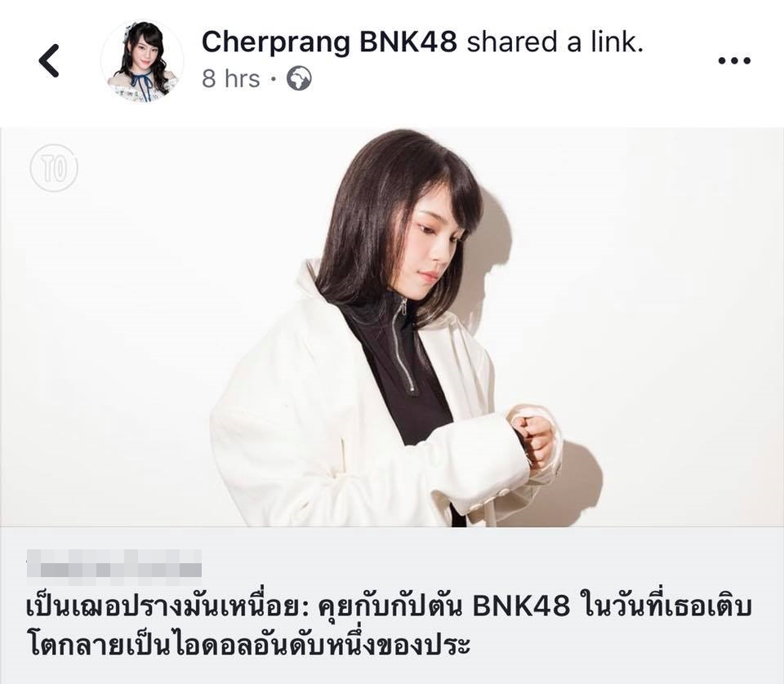784x684 pixels.
Task: Go back using the left chevron arrow
Action: coord(49,60)
